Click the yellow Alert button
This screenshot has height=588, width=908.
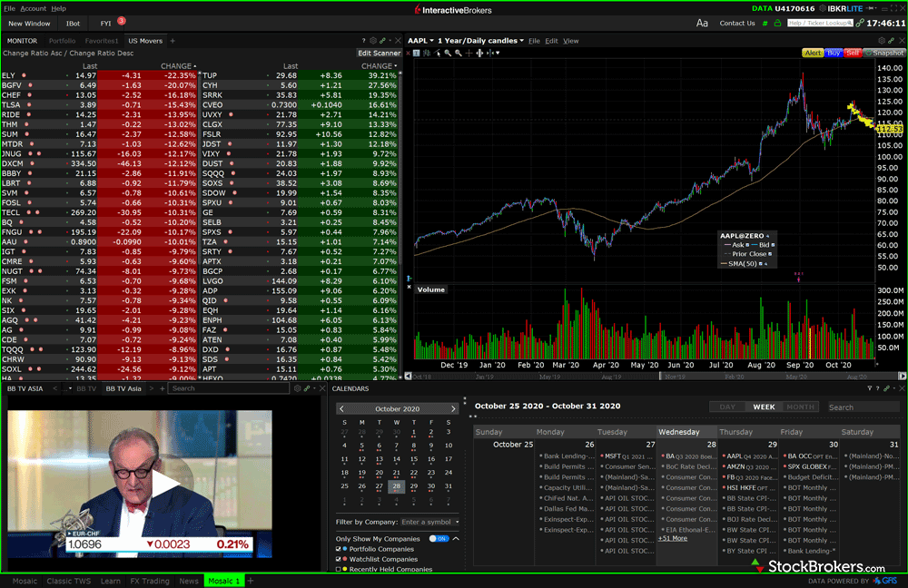click(813, 53)
